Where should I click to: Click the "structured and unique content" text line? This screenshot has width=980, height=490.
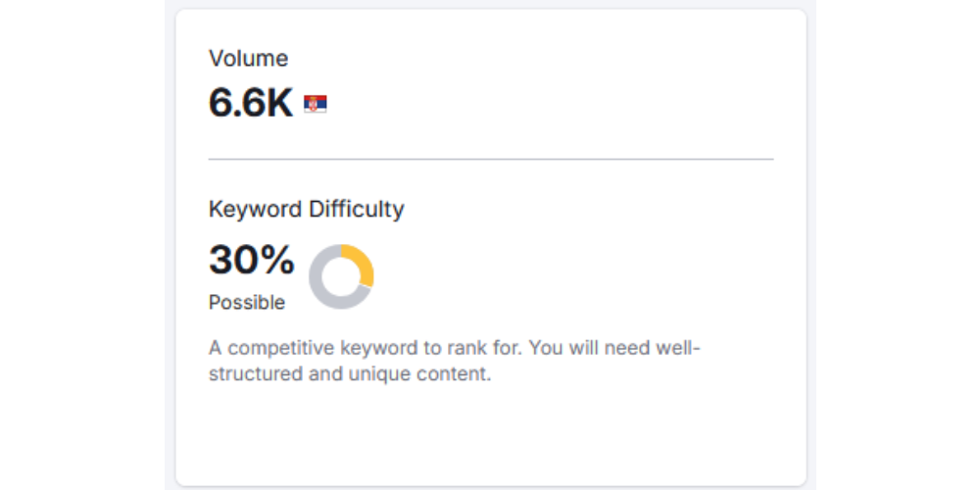pyautogui.click(x=349, y=374)
